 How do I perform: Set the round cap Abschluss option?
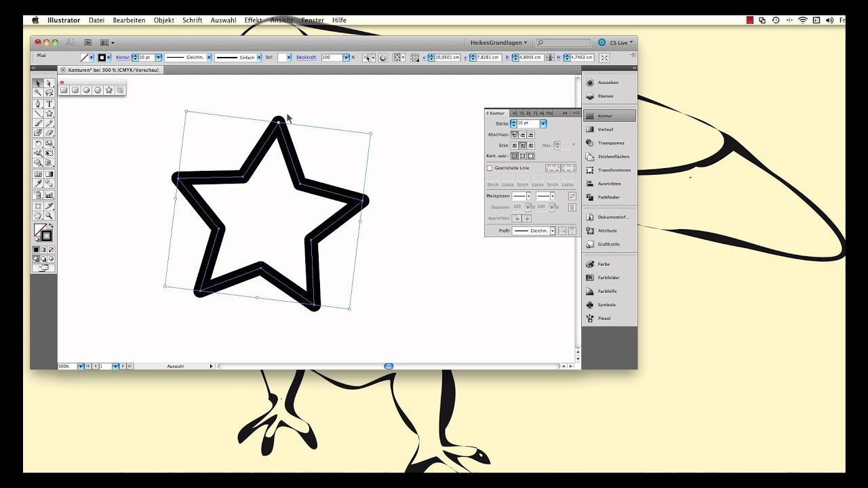pos(522,134)
